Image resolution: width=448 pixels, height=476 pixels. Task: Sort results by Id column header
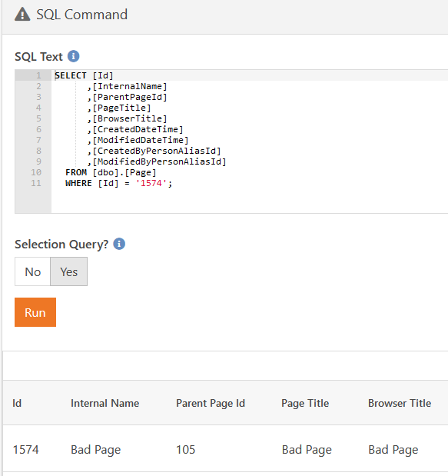point(17,403)
